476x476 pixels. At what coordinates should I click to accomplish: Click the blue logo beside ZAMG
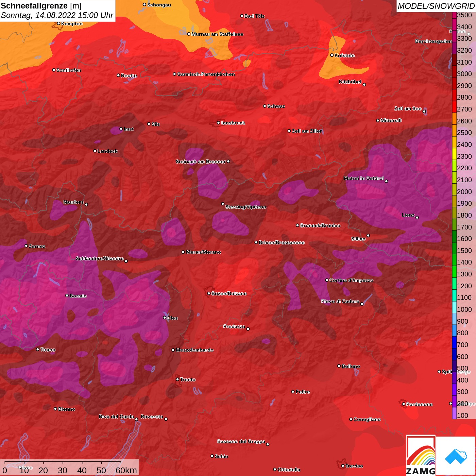[x=456, y=456]
